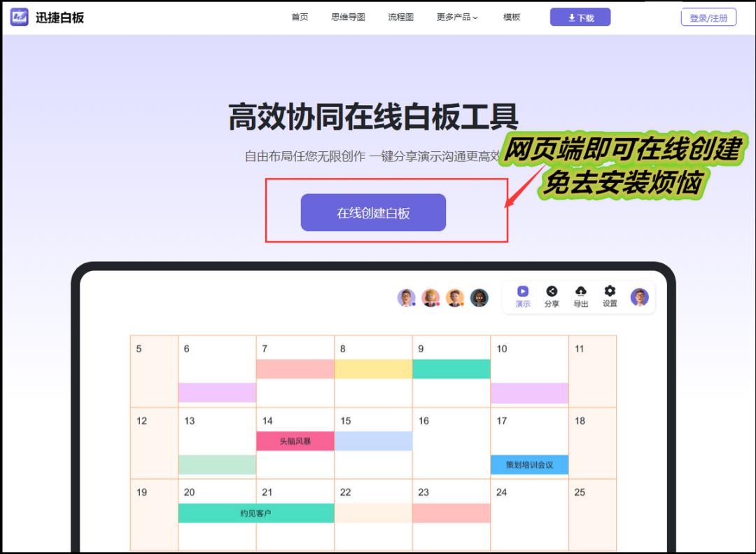Click the 登录/注册 button
The width and height of the screenshot is (756, 554).
[x=708, y=17]
